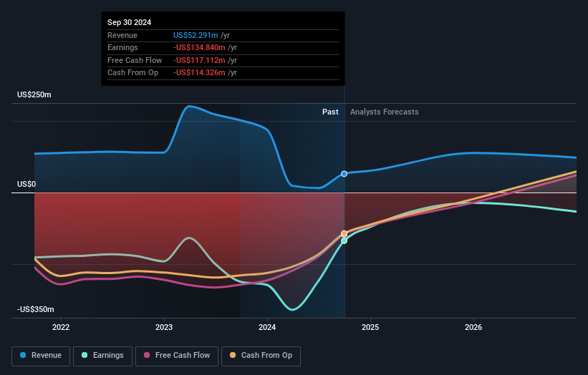Click the 2023 x-axis label
Viewport: 588px width, 375px height.
tap(164, 327)
